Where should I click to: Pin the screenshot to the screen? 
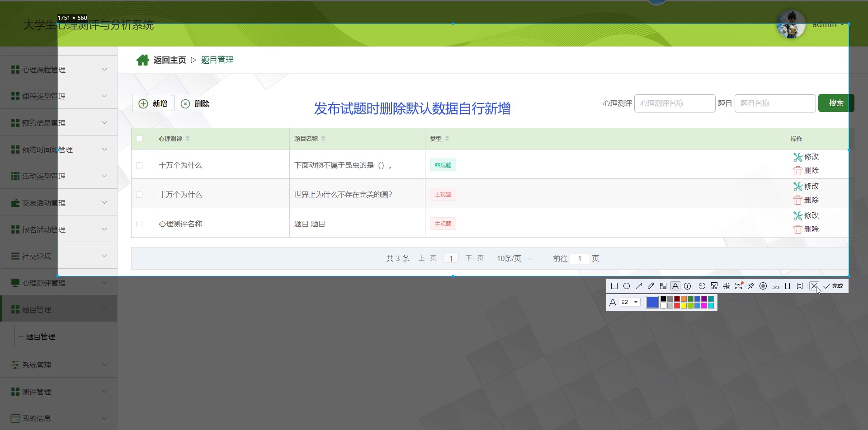point(750,286)
